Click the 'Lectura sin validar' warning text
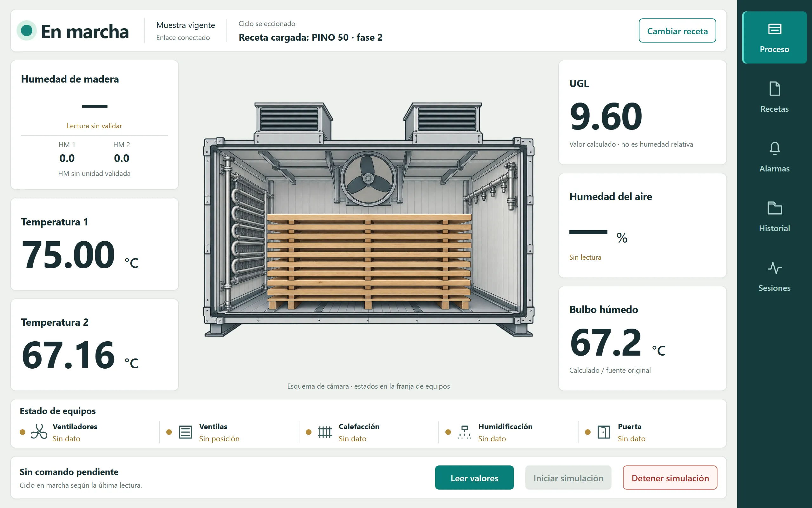The image size is (812, 508). pyautogui.click(x=94, y=126)
